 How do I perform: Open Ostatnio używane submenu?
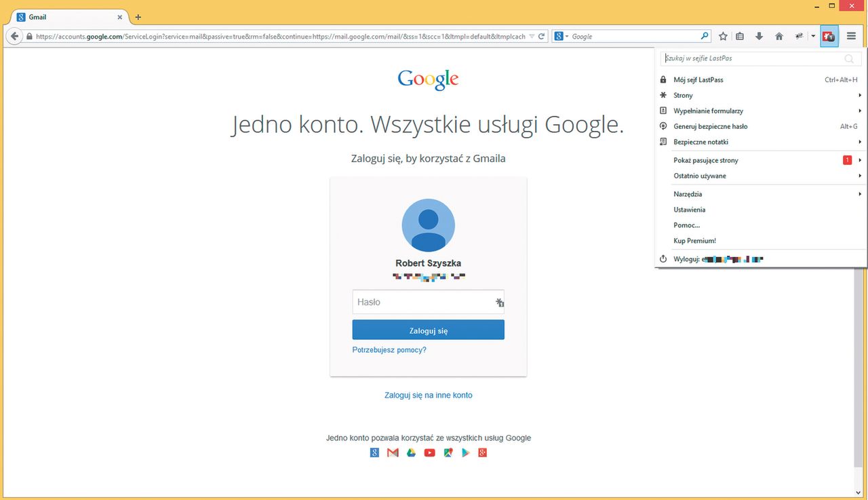[x=760, y=176]
